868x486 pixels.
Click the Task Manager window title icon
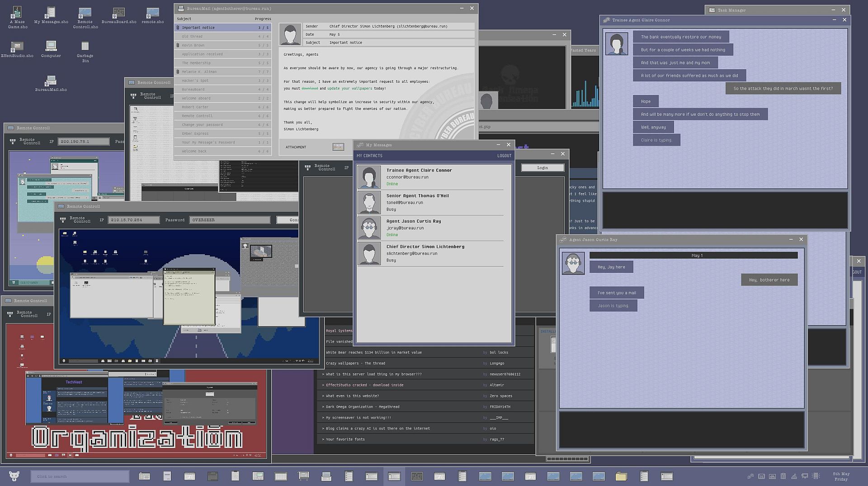712,10
